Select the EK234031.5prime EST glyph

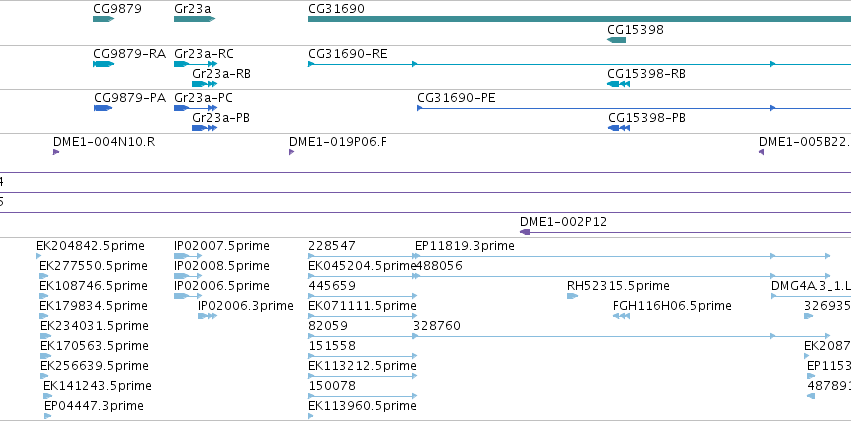coord(46,336)
